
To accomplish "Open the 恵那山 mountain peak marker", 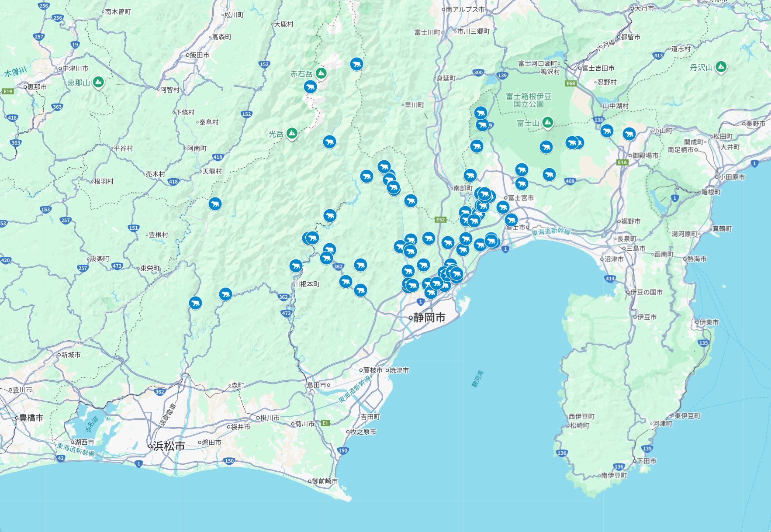I will point(98,82).
